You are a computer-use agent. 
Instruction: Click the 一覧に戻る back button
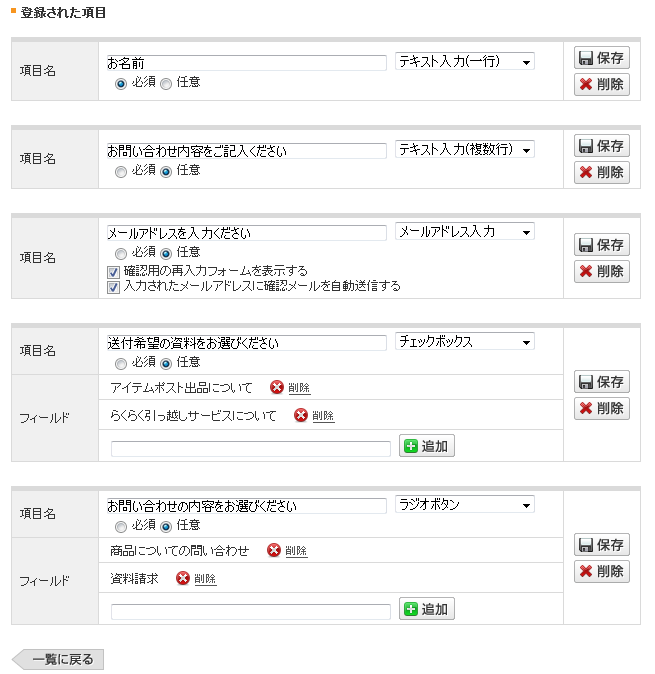(58, 660)
